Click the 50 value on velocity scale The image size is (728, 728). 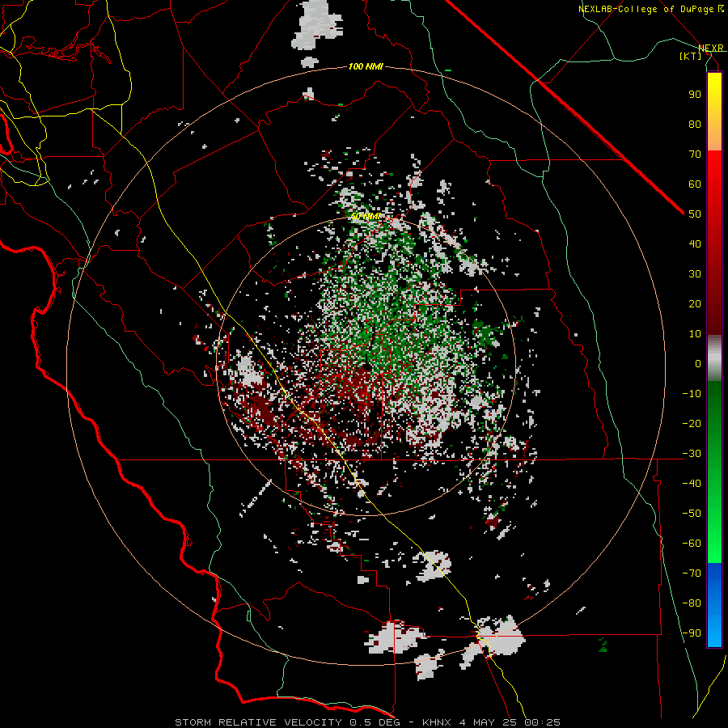(695, 214)
